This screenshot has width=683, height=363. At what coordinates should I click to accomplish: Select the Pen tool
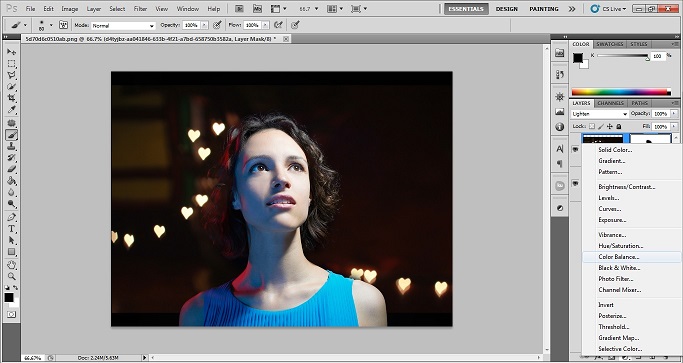pos(11,217)
